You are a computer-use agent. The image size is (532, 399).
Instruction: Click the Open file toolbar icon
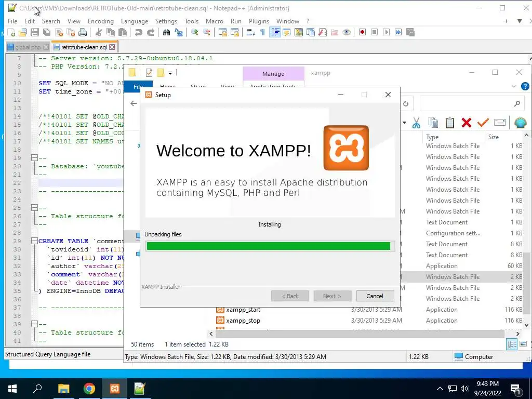pyautogui.click(x=23, y=32)
